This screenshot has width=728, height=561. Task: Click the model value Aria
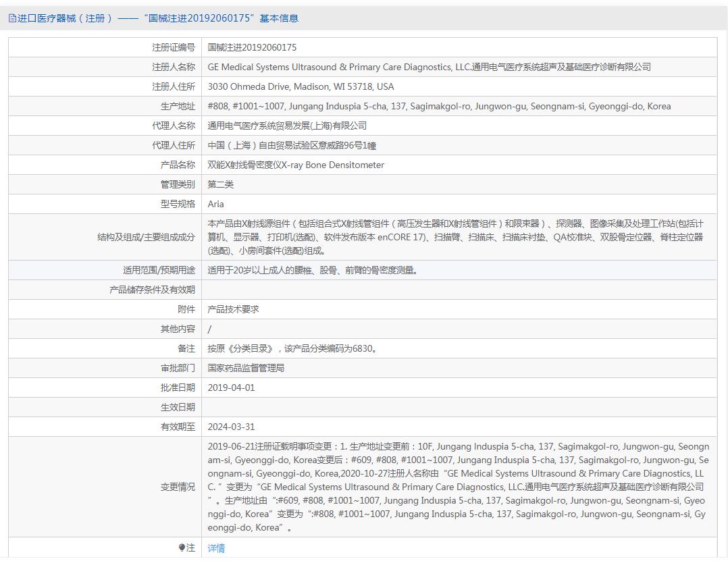215,204
